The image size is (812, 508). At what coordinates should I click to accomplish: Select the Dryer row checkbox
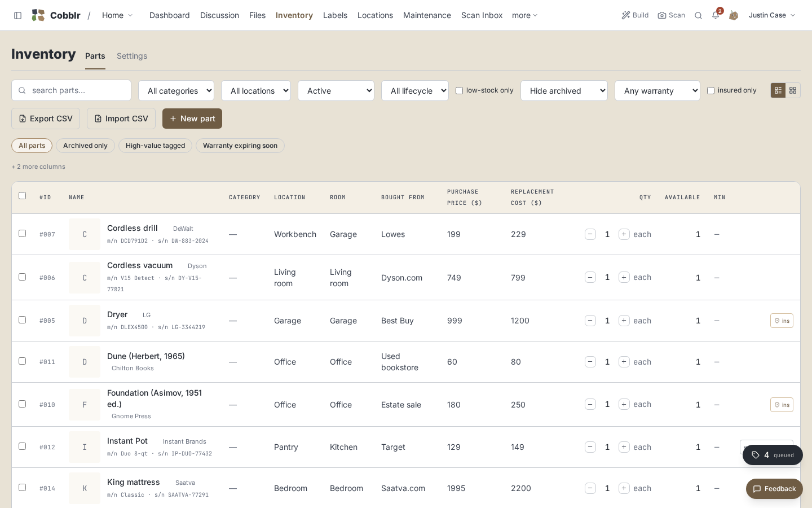click(23, 319)
